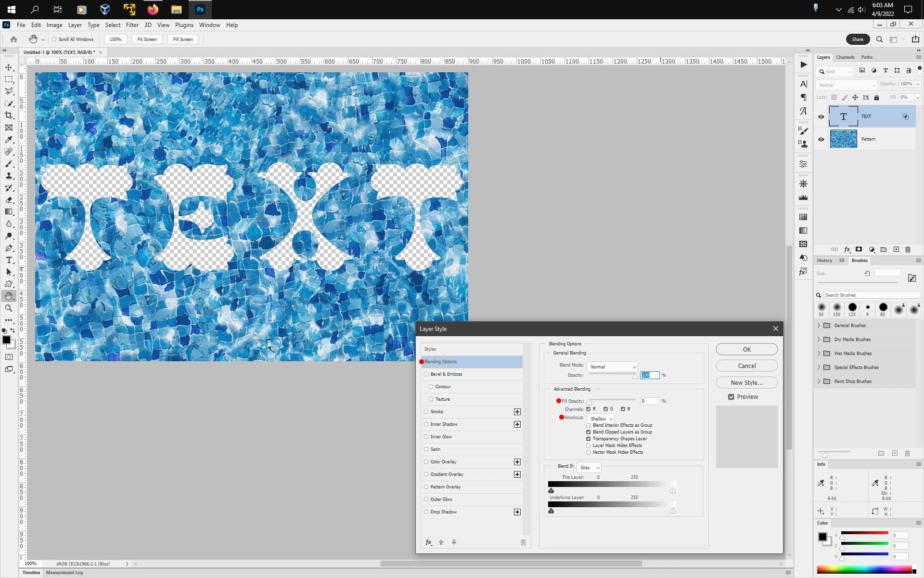Select the Crop tool
The height and width of the screenshot is (578, 924).
coord(9,116)
